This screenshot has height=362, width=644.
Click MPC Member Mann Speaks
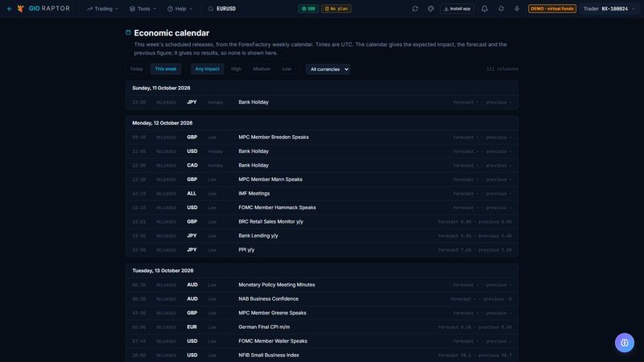click(x=322, y=179)
